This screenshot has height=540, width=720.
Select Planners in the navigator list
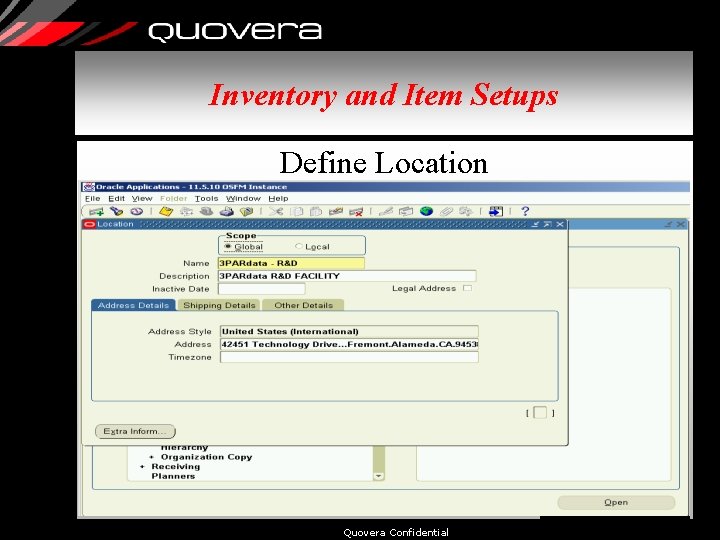coord(173,476)
